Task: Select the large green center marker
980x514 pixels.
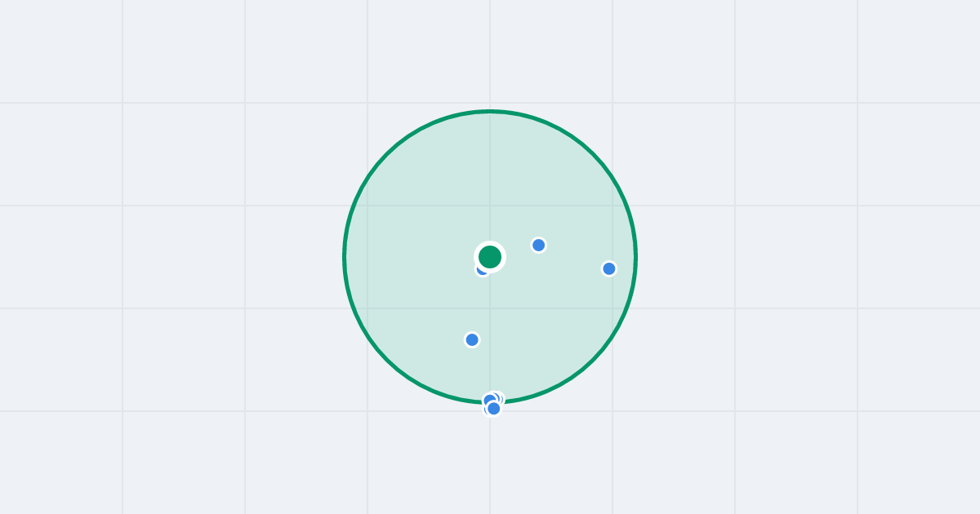Action: pos(490,257)
